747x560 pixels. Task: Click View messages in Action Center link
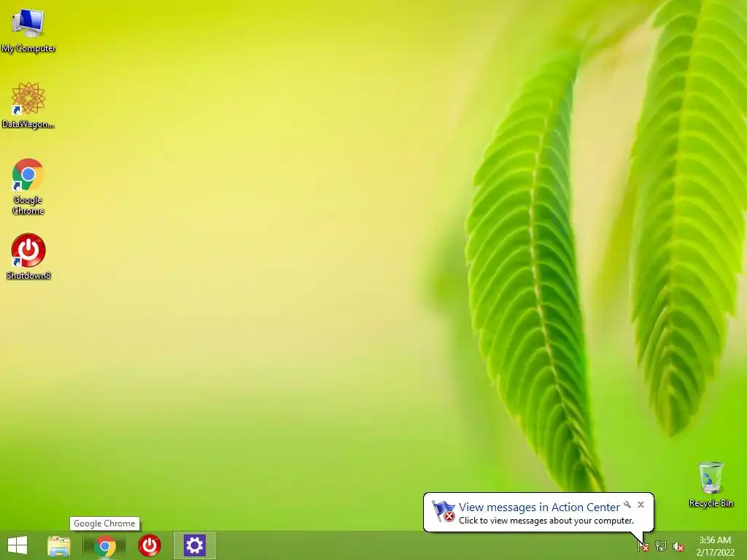(x=539, y=507)
